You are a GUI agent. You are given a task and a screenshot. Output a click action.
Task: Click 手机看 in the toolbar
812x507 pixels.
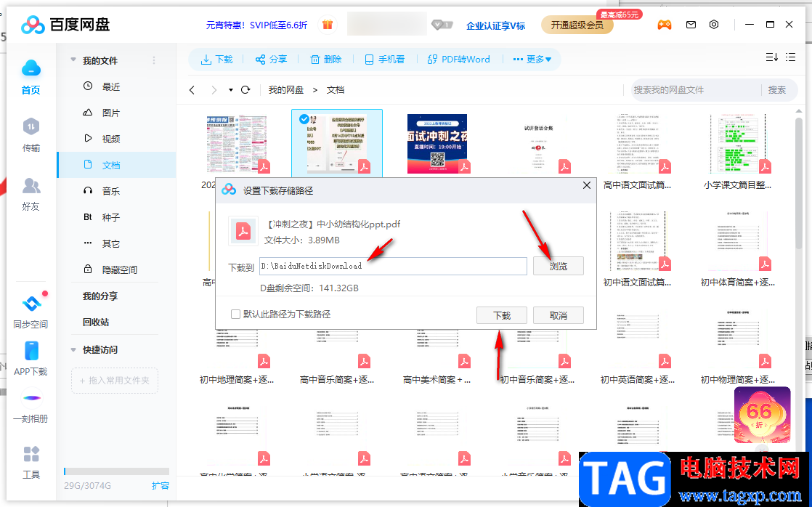pyautogui.click(x=384, y=60)
